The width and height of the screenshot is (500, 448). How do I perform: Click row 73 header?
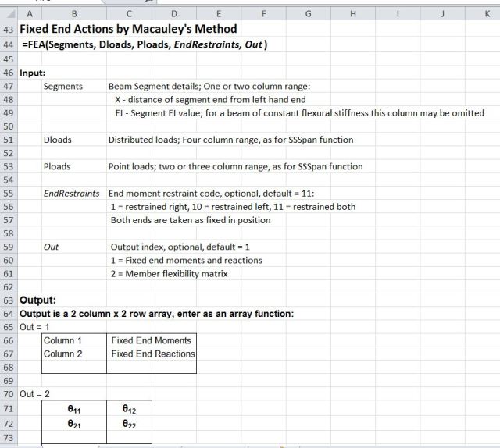point(9,436)
